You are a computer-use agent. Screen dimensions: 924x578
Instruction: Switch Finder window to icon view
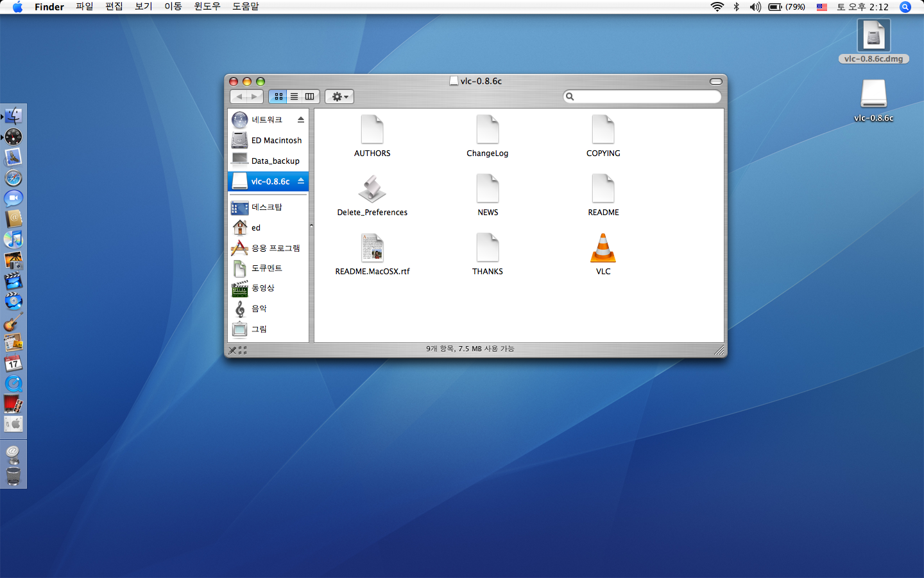[278, 96]
